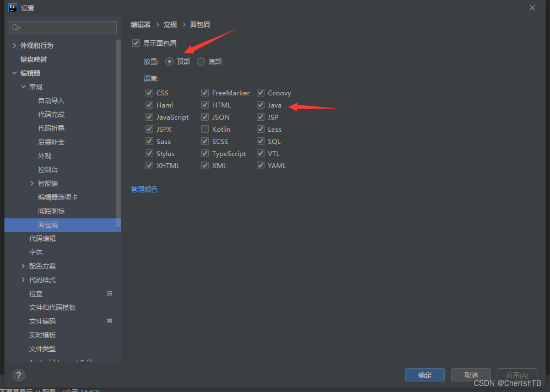Click the settings tree vertical scrollbar

(x=118, y=133)
